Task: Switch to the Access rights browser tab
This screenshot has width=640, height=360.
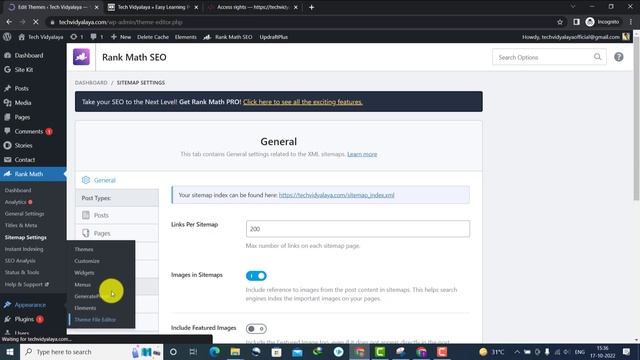Action: point(253,7)
